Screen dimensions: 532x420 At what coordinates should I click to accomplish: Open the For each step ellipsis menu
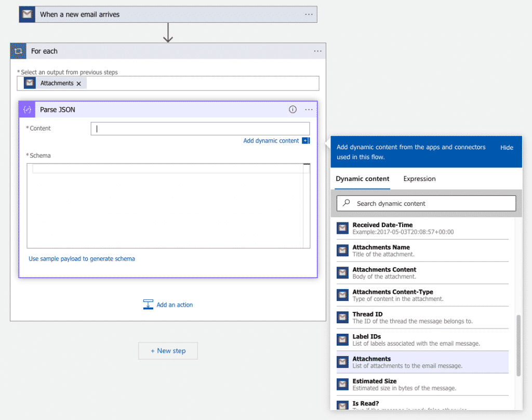[317, 51]
